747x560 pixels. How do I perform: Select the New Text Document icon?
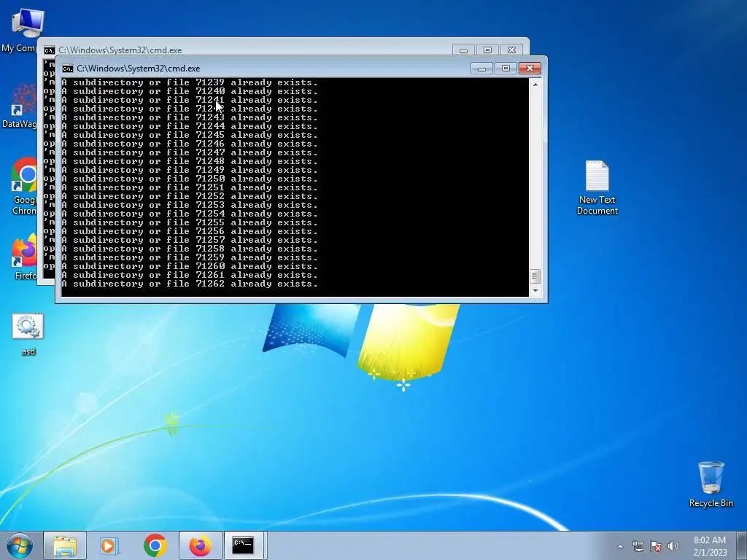[597, 187]
